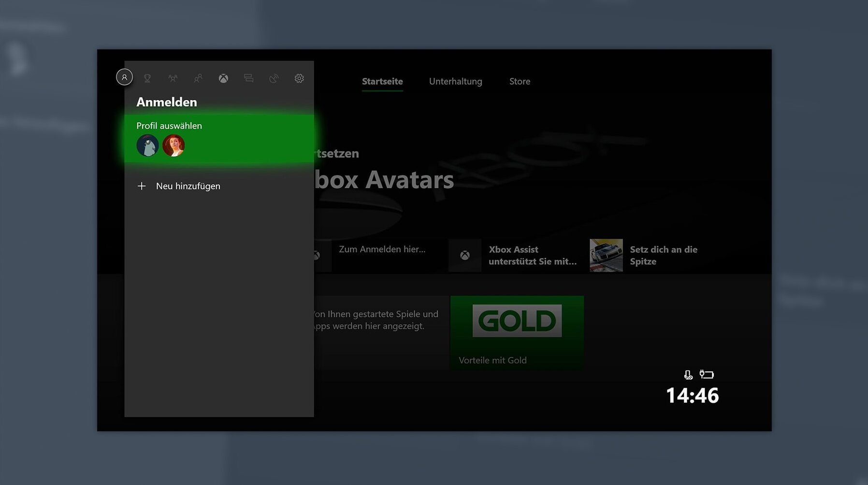Open the Xbox Assist tile
The image size is (868, 485).
pyautogui.click(x=515, y=255)
